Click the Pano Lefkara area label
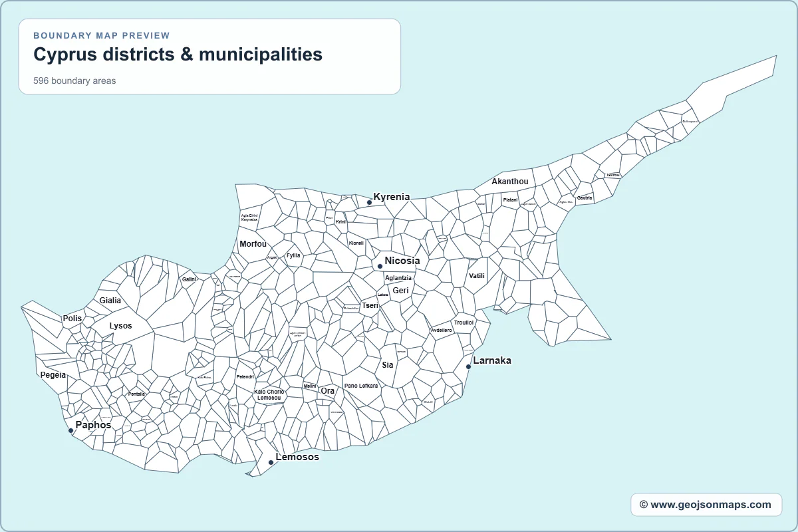Viewport: 798px width, 532px height. click(x=361, y=386)
